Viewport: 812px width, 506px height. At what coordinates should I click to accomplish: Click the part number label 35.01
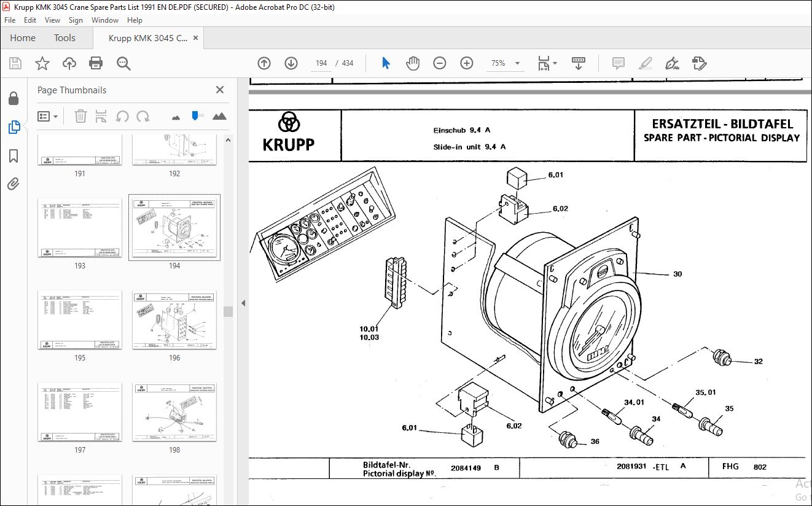point(705,392)
